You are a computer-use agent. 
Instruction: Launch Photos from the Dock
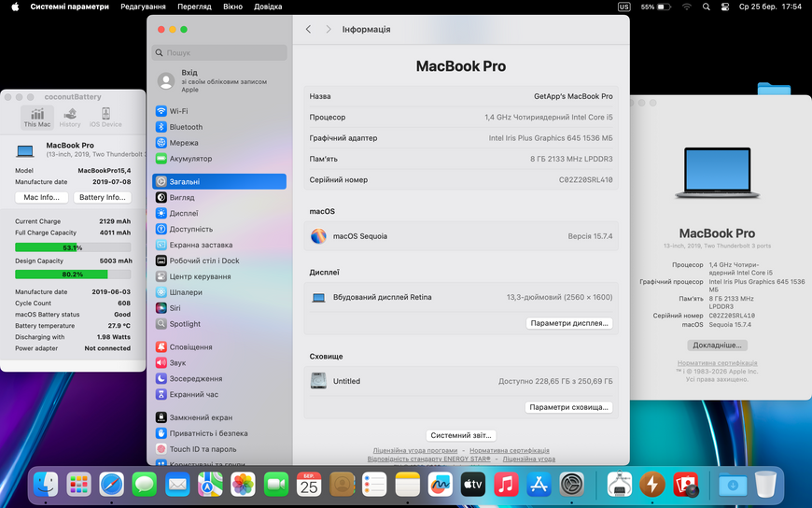pyautogui.click(x=243, y=485)
